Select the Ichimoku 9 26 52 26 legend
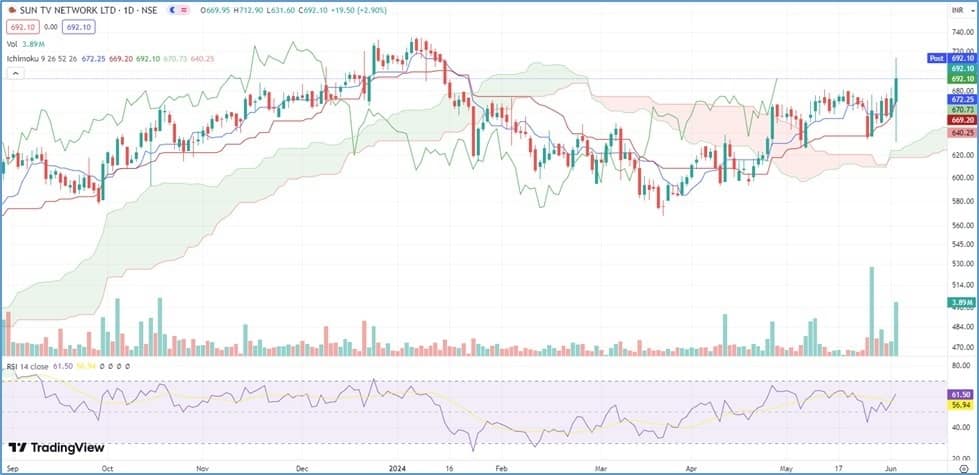979x475 pixels. [40, 57]
